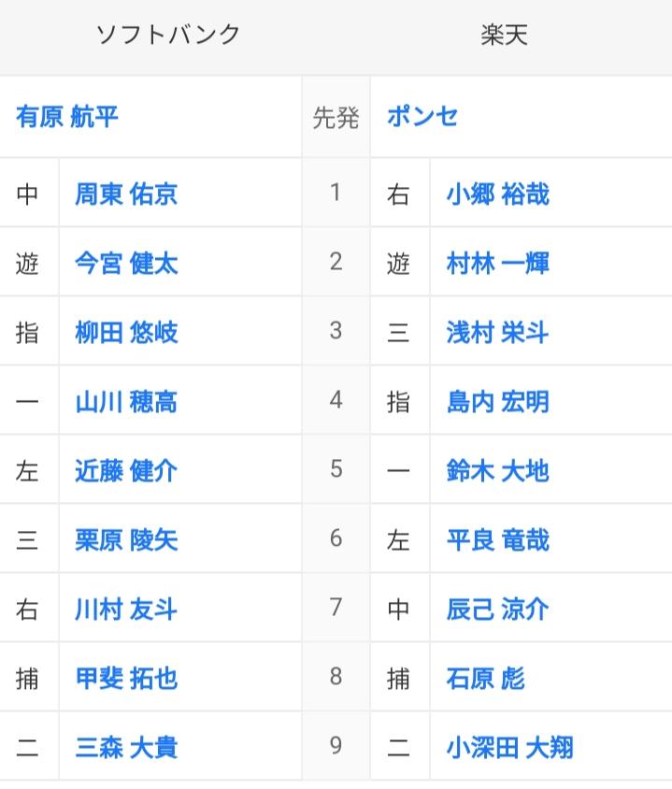Select second baseman 三森 大貴
The image size is (672, 789).
pyautogui.click(x=126, y=747)
